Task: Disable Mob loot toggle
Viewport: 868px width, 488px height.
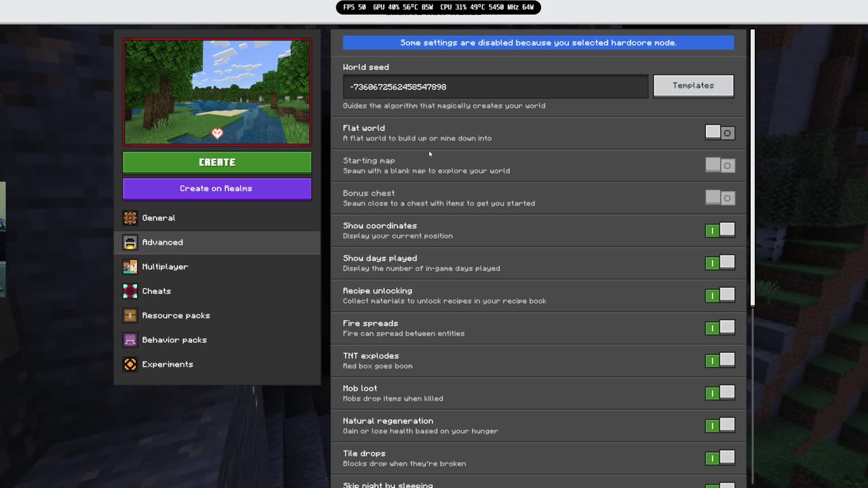Action: tap(719, 393)
